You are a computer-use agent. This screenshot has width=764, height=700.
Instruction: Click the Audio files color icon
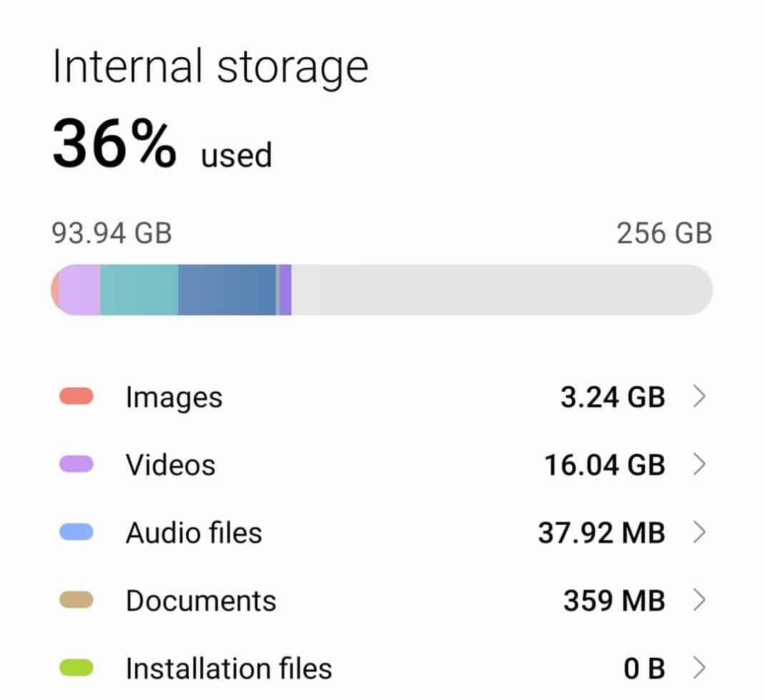point(77,533)
